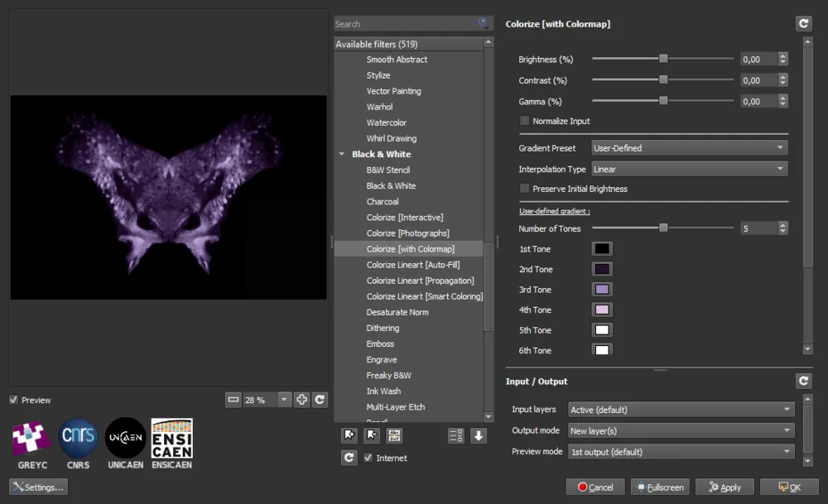Enable Preserve Initial Brightness option

pyautogui.click(x=524, y=189)
